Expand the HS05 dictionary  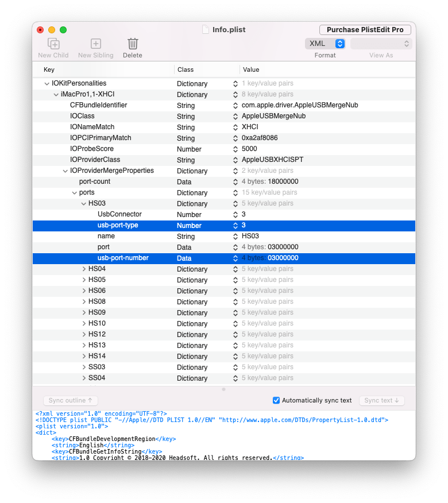click(x=84, y=280)
